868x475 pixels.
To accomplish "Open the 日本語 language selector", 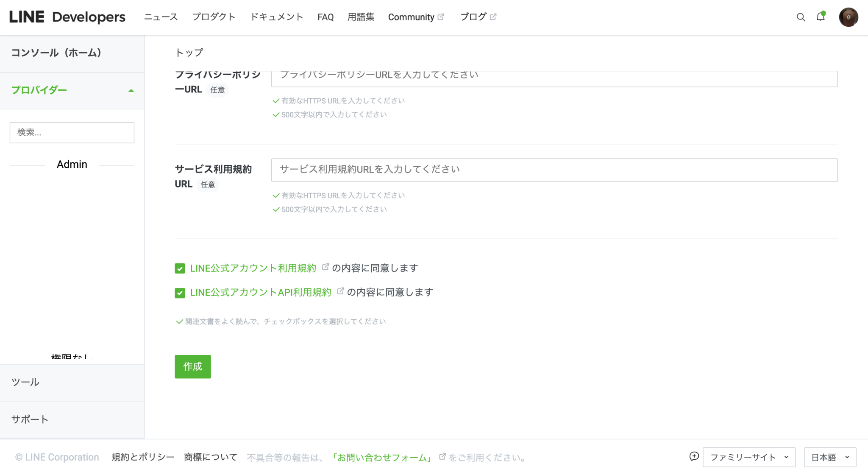I will tap(830, 457).
